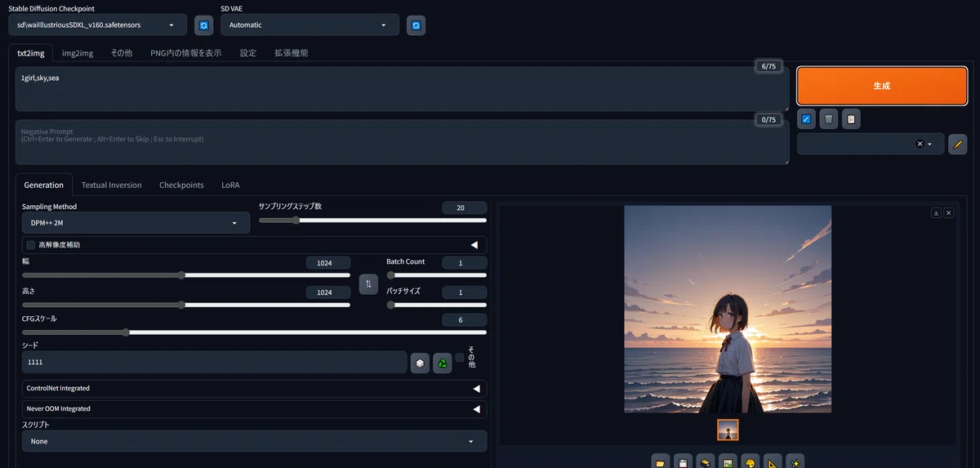Swap width and height values

pyautogui.click(x=368, y=284)
